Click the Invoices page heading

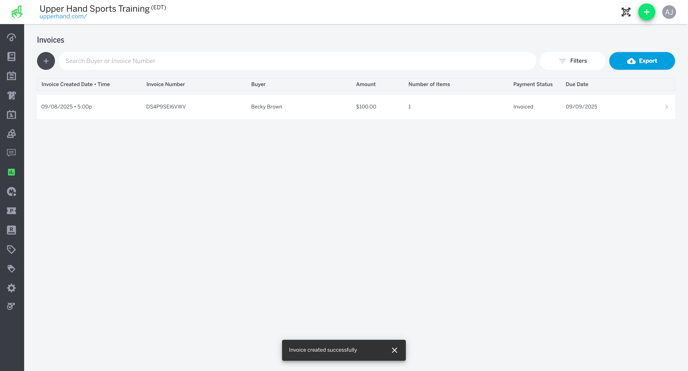click(50, 40)
